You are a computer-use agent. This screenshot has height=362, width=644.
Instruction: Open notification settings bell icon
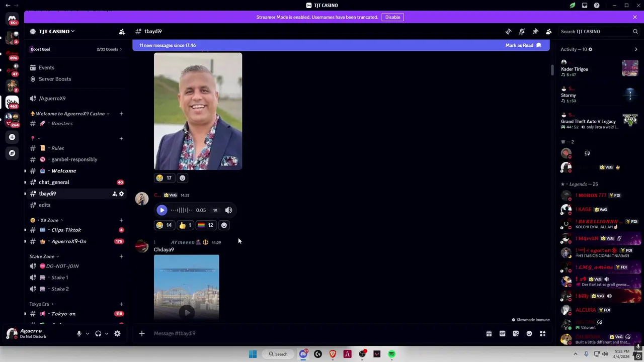522,31
